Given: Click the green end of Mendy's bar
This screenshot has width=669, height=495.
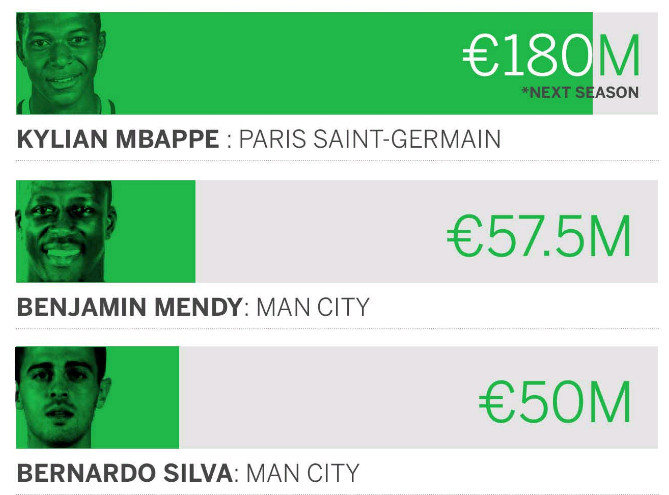Looking at the screenshot, I should coord(156,231).
